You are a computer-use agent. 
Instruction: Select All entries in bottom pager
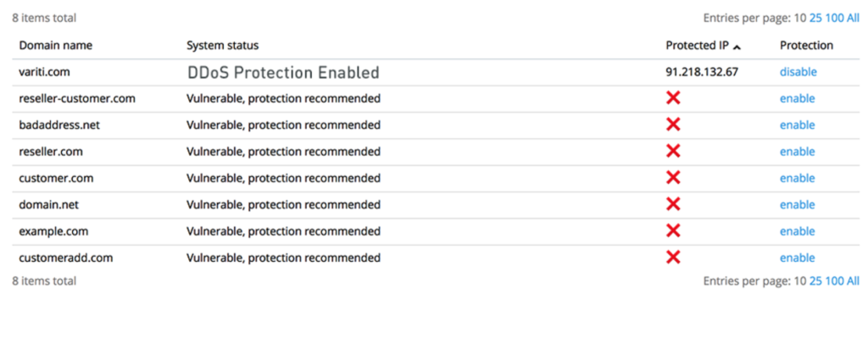point(853,281)
